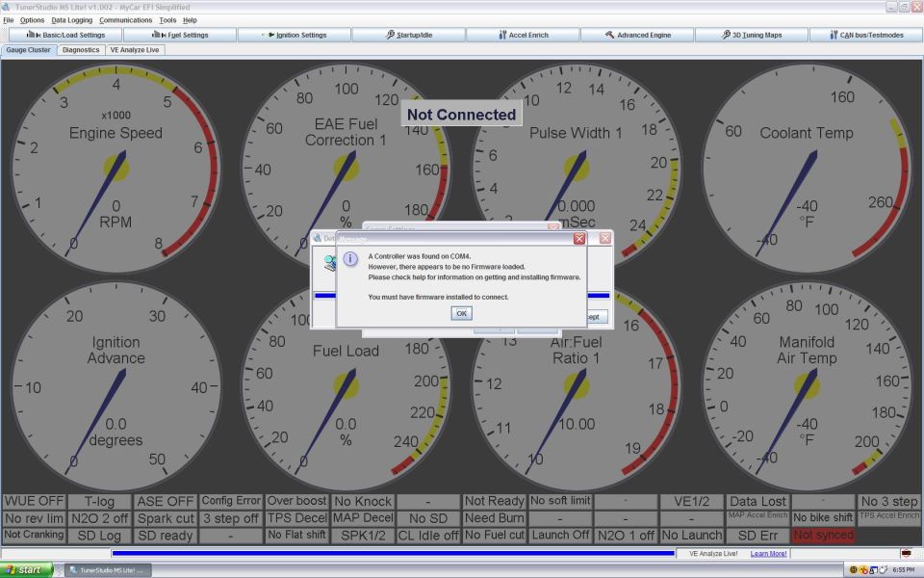Switch to the Gauge Cluster tab
The image size is (924, 578).
click(28, 50)
